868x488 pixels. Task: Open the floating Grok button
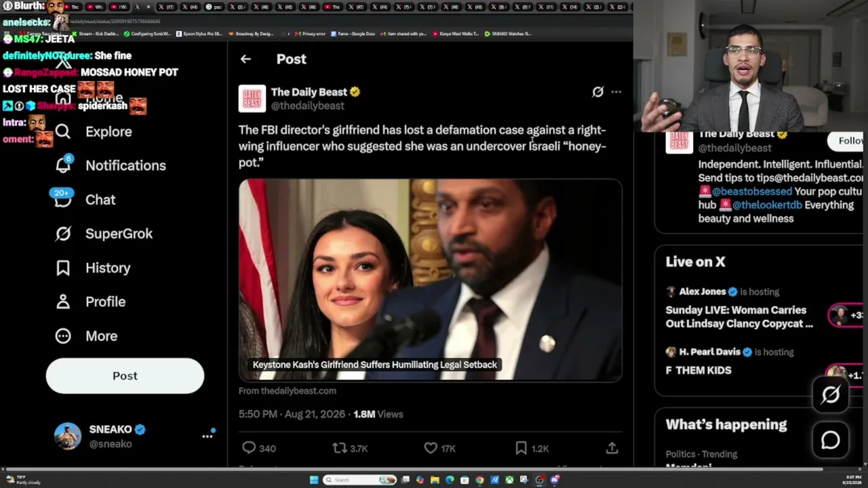pyautogui.click(x=831, y=395)
